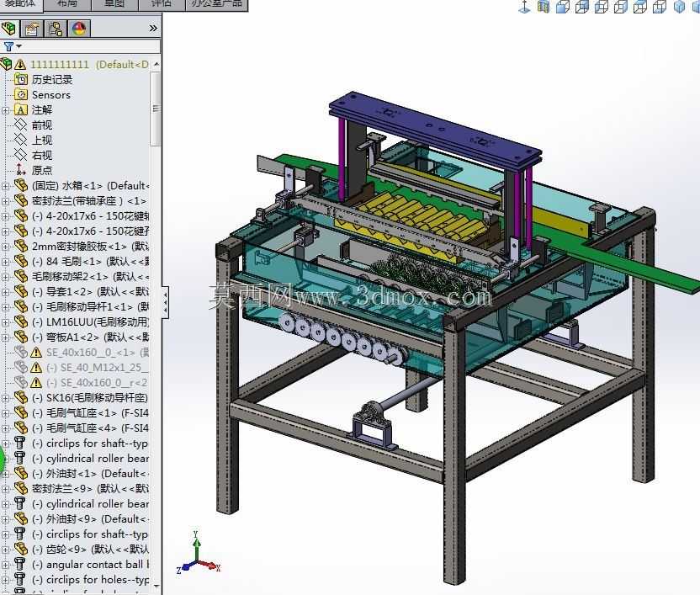The height and width of the screenshot is (595, 700).
Task: Click part icon of 外油封<9>
Action: pos(20,518)
